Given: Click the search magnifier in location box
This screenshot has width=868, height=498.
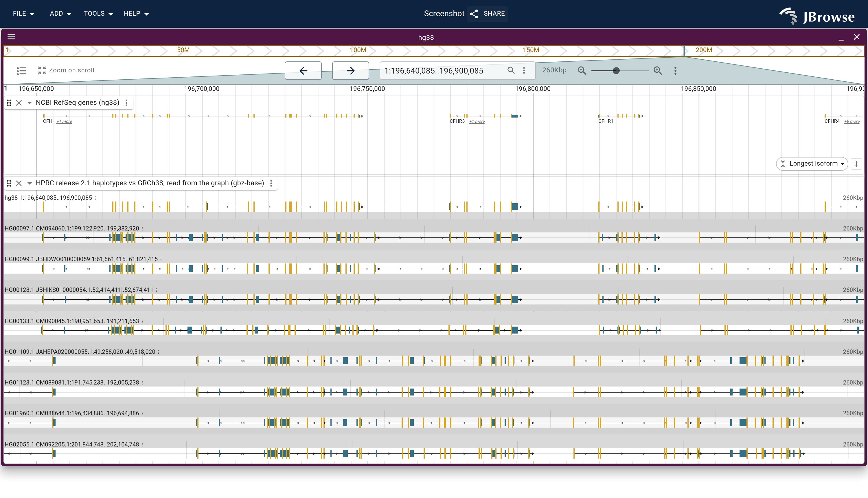Looking at the screenshot, I should tap(511, 70).
